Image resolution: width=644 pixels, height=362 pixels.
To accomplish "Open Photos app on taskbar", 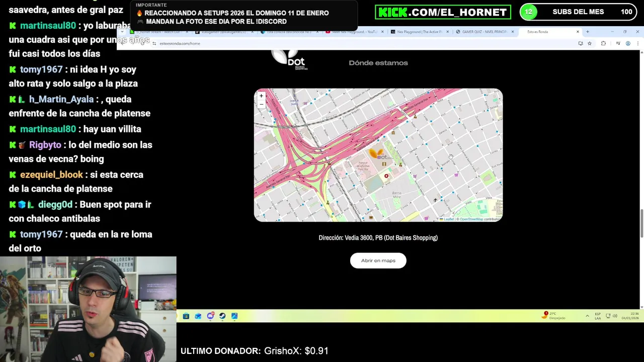I will [x=234, y=316].
